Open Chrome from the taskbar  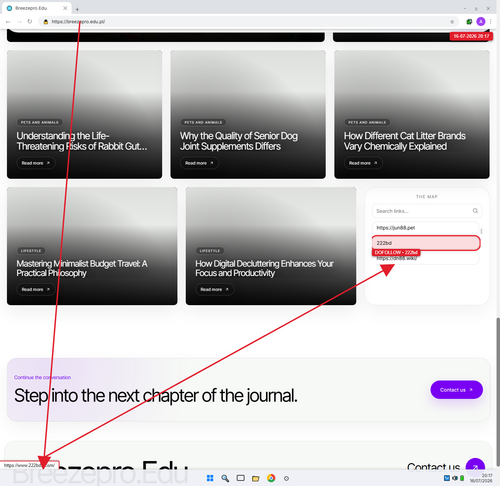coord(271,478)
